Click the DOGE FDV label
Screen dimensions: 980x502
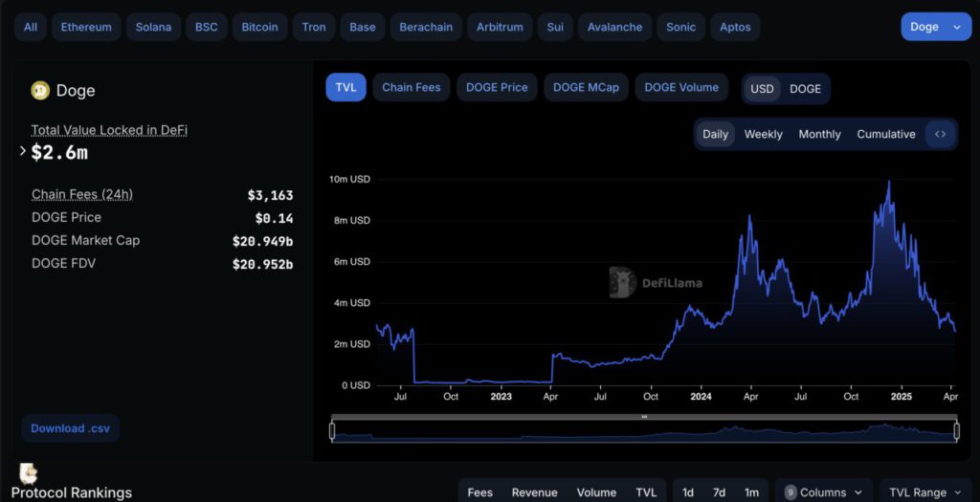click(64, 264)
